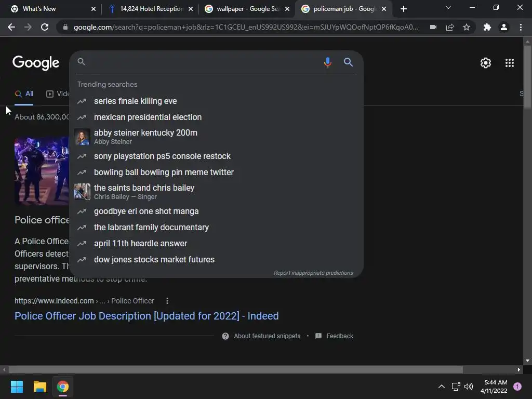Open the tab search dropdown
This screenshot has height=399, width=532.
(448, 7)
